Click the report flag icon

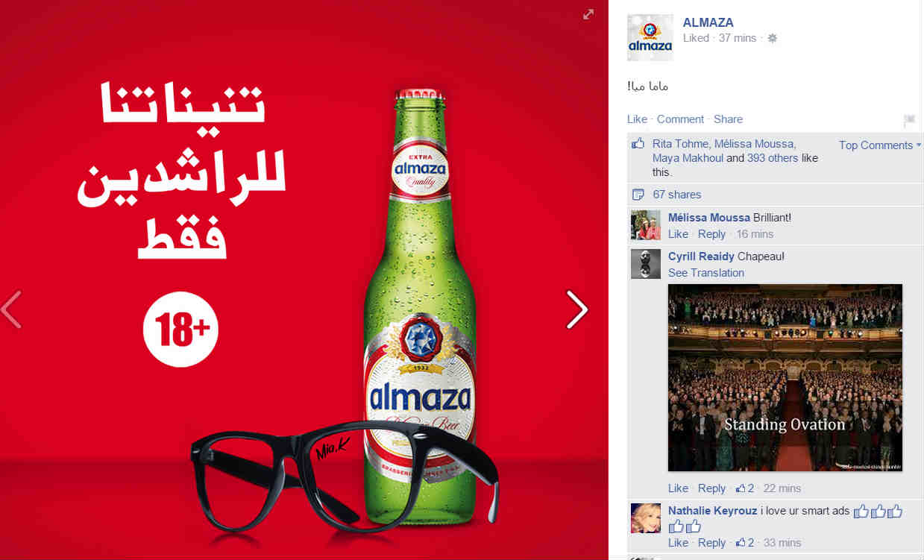click(909, 120)
